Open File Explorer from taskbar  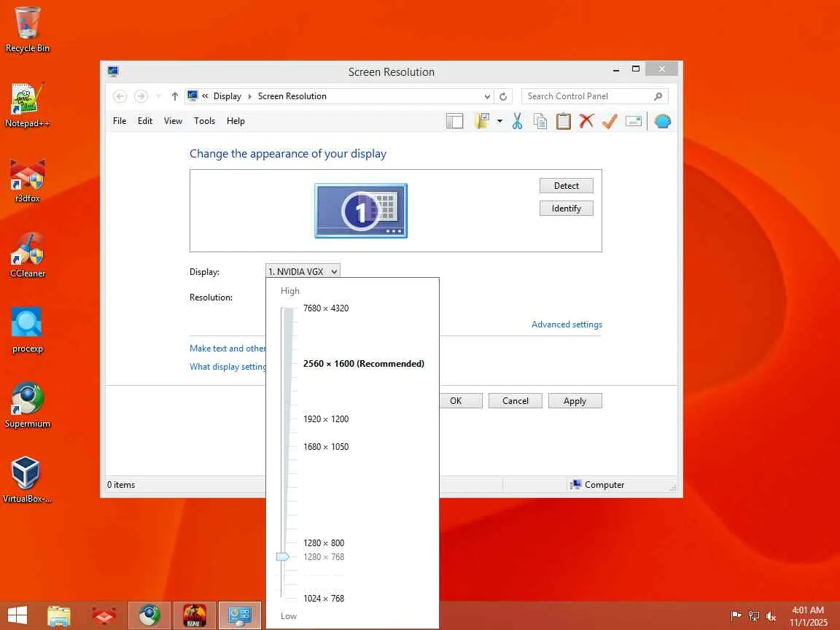coord(59,615)
